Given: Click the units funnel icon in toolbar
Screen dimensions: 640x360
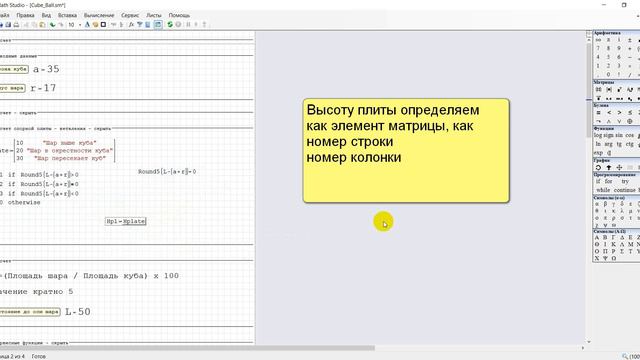Looking at the screenshot, I should 140,24.
